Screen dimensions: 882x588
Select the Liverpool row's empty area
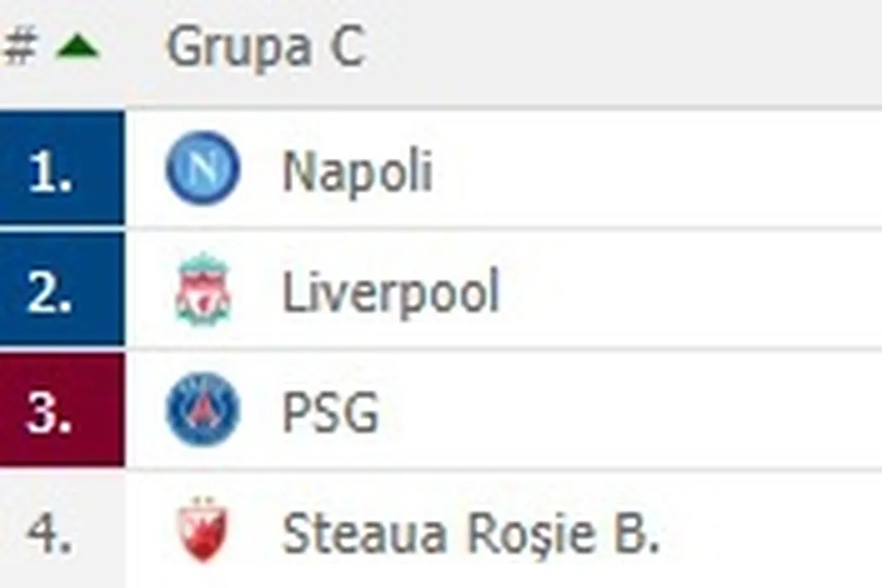[689, 291]
